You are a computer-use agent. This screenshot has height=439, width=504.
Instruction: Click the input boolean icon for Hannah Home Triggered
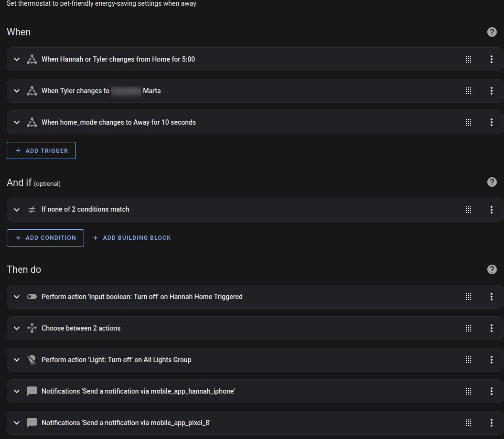tap(32, 297)
